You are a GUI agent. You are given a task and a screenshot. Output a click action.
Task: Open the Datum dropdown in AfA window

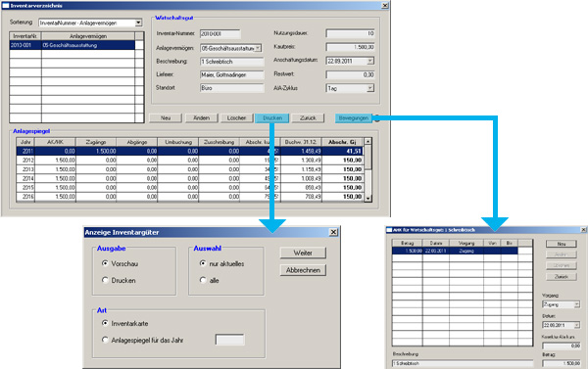[577, 325]
